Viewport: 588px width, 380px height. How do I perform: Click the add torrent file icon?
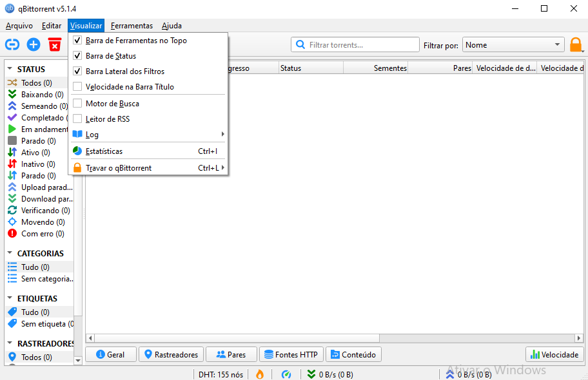pyautogui.click(x=32, y=44)
